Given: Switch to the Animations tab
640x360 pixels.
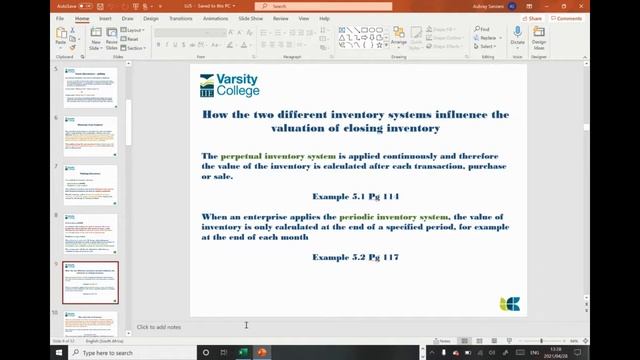Looking at the screenshot, I should coord(216,19).
